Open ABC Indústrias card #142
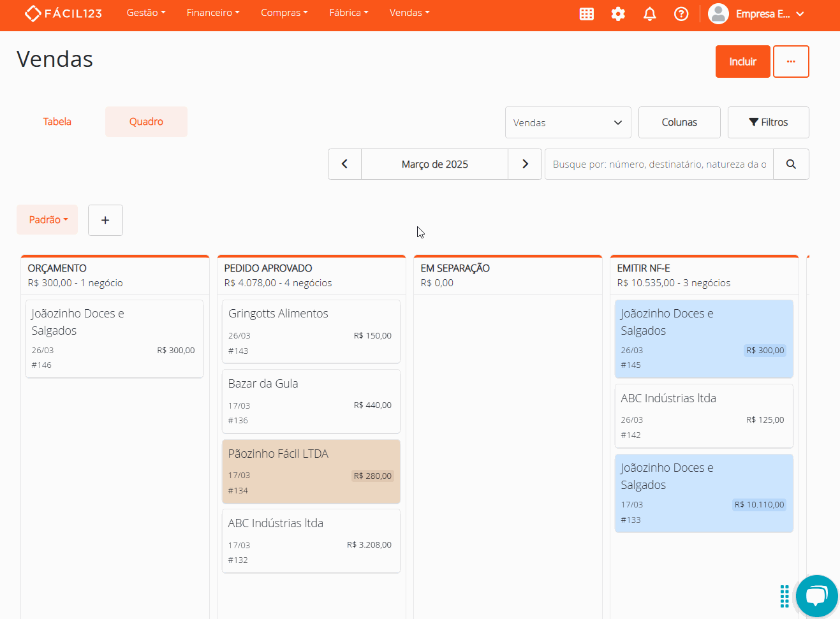Screen dimensions: 840x619 tap(704, 416)
